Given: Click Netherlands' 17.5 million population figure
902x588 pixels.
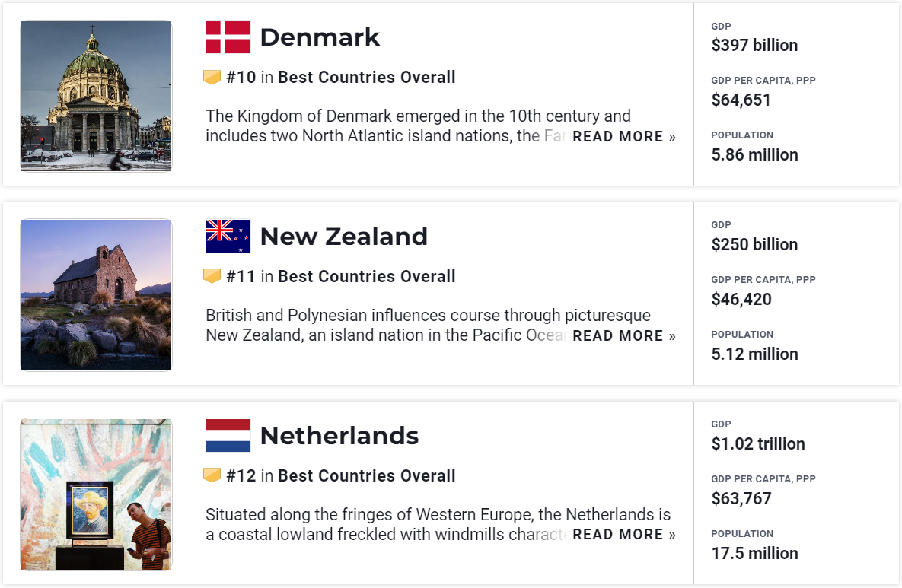Looking at the screenshot, I should point(755,554).
